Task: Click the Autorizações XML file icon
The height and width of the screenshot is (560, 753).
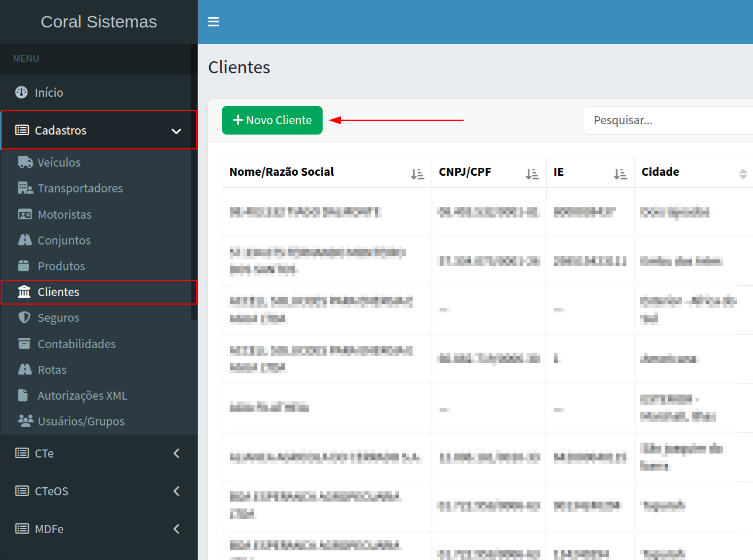Action: [23, 395]
